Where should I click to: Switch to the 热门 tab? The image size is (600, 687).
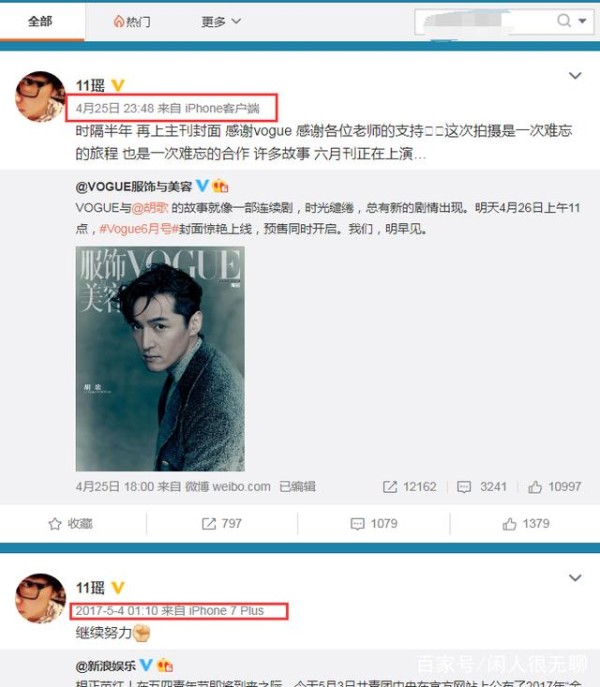point(132,21)
